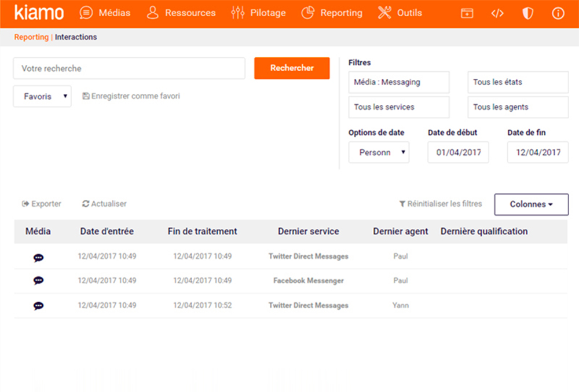Screen dimensions: 579x392
Task: Sort by Média column header
Action: pos(38,232)
